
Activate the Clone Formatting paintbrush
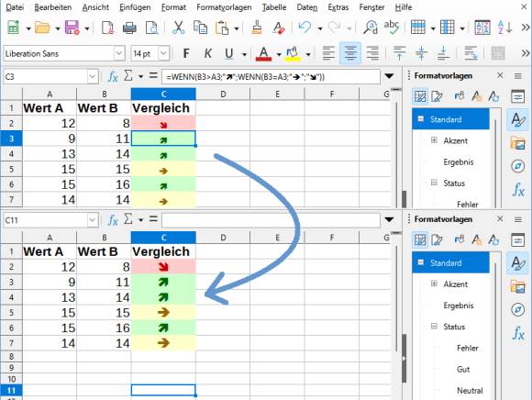tap(257, 28)
